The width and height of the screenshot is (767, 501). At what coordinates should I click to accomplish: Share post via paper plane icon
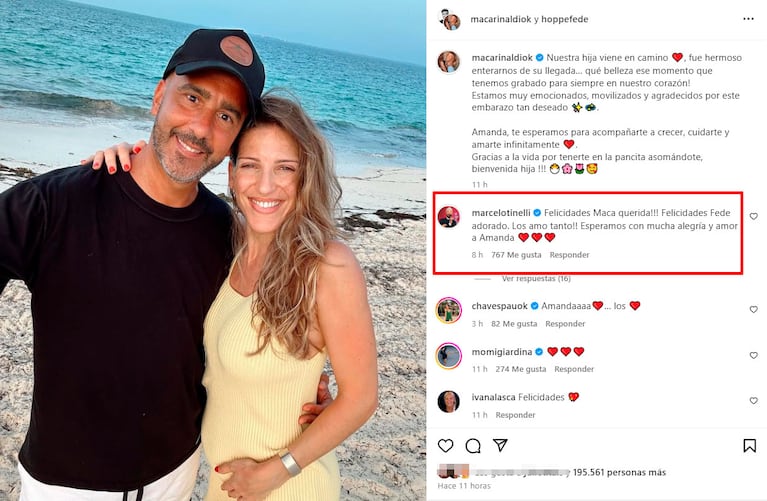pos(500,445)
